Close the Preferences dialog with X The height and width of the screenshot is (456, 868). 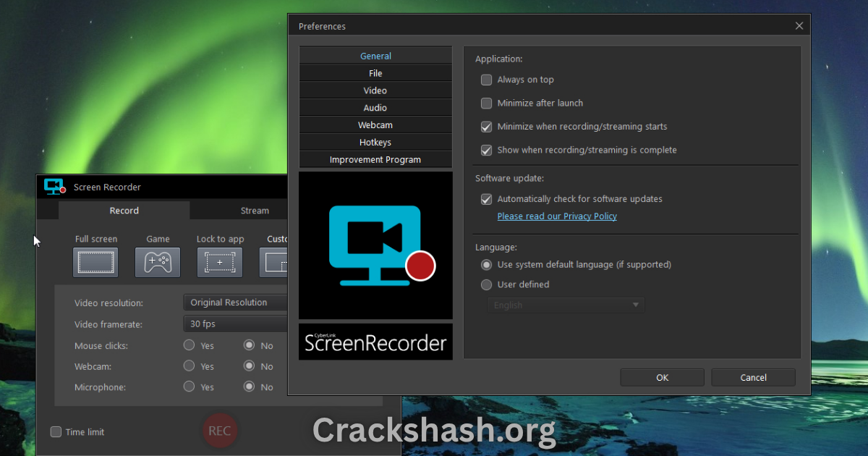click(x=799, y=26)
